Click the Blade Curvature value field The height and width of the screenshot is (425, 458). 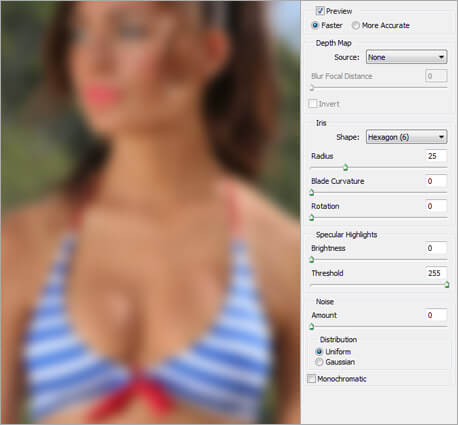pos(436,181)
